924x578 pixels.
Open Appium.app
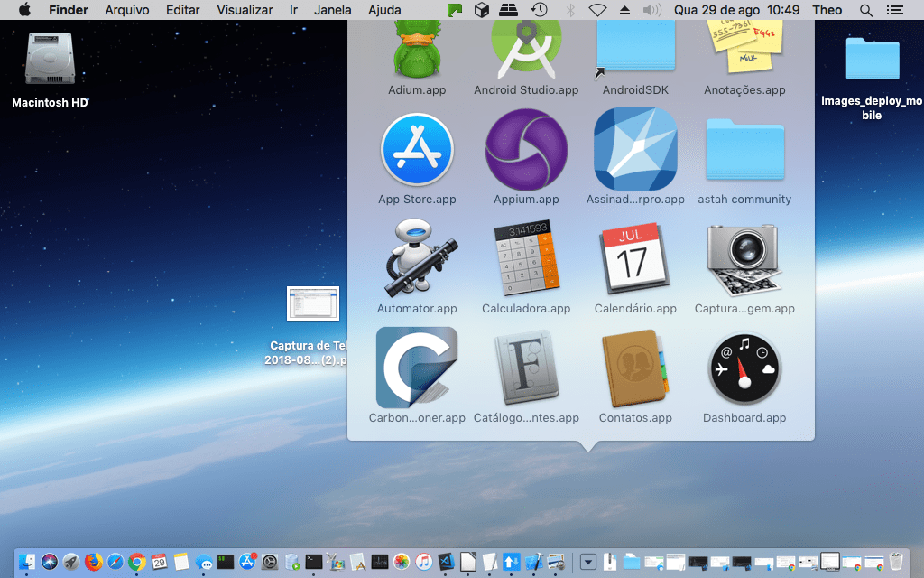(x=526, y=149)
